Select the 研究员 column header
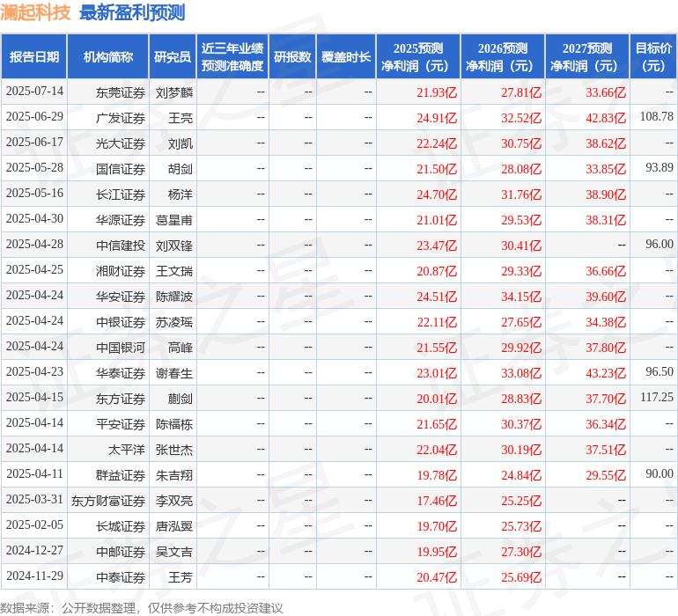 click(x=173, y=57)
